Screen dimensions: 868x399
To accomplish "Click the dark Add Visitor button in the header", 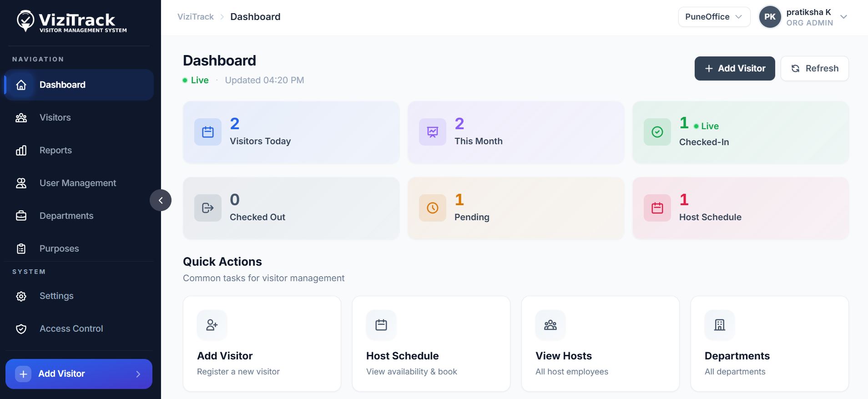I will (x=735, y=68).
